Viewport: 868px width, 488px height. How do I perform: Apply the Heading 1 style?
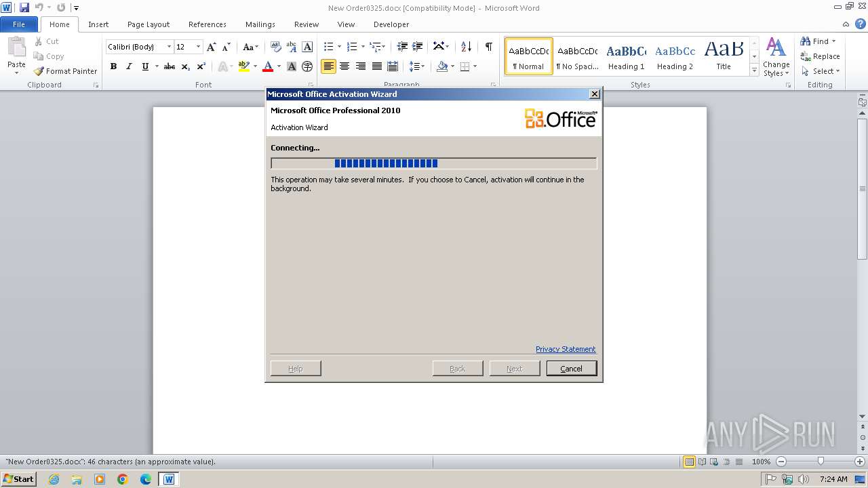[627, 56]
